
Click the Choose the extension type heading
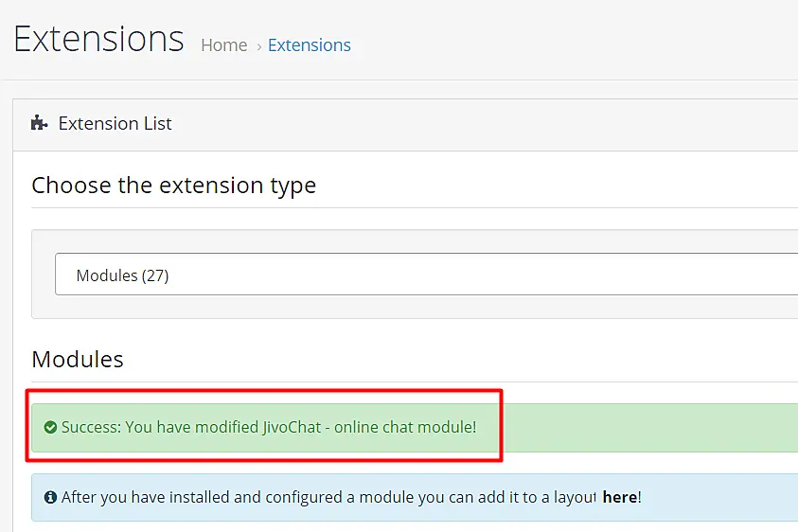coord(173,185)
